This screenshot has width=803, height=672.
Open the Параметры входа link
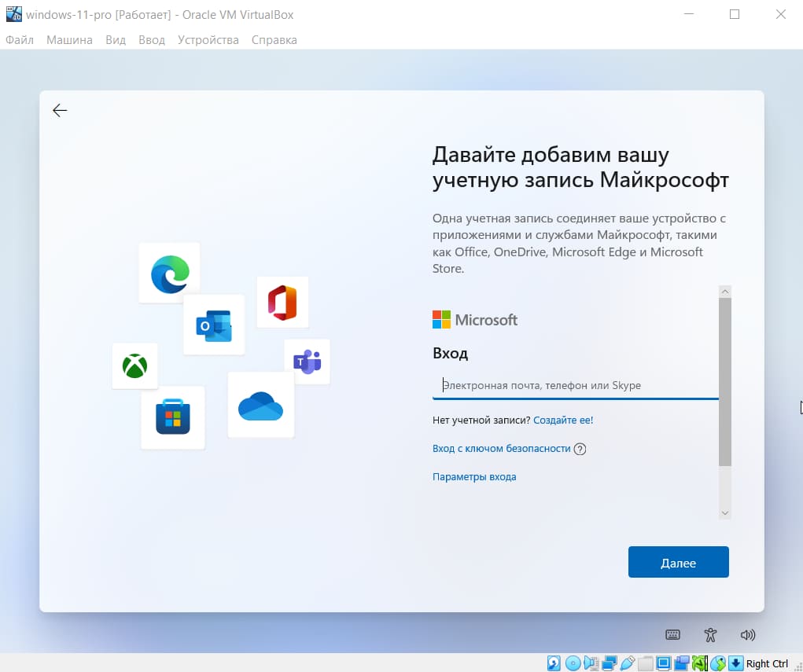(x=474, y=477)
